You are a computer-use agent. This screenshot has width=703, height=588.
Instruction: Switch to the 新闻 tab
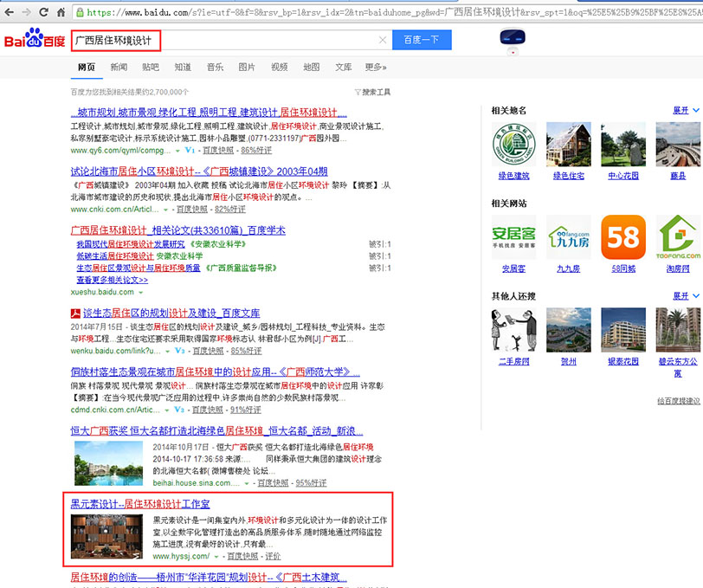point(119,68)
